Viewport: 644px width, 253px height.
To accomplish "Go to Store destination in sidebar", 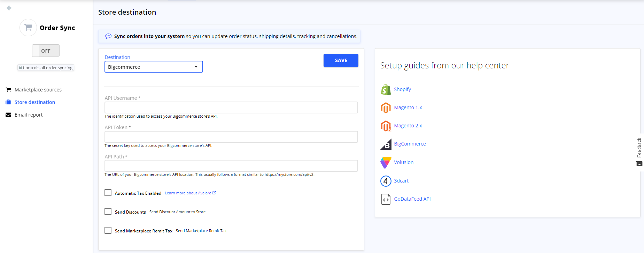I will point(34,102).
